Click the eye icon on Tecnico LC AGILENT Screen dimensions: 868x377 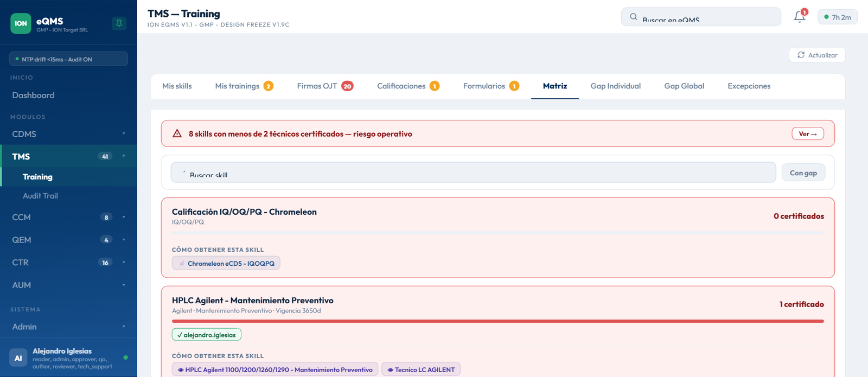coord(390,370)
